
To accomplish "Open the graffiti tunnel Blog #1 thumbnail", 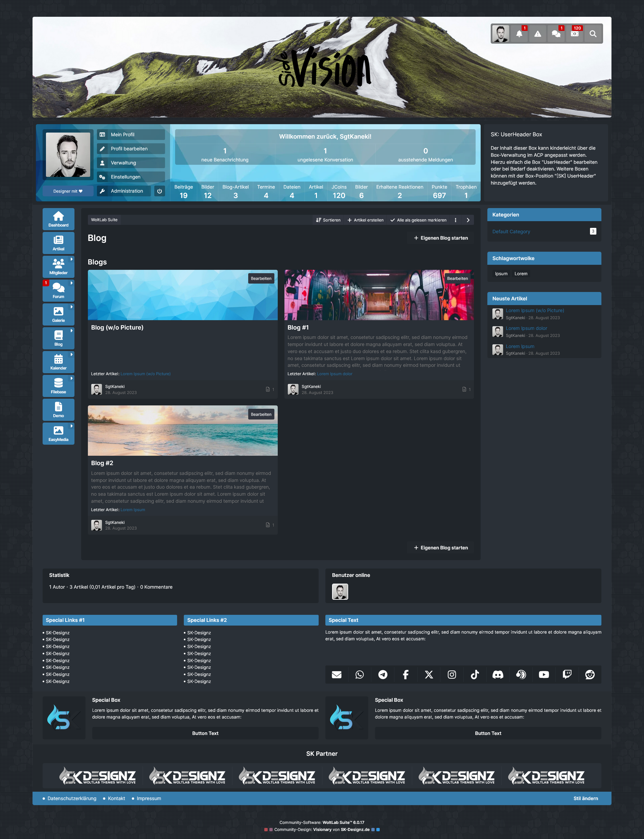I will [379, 295].
